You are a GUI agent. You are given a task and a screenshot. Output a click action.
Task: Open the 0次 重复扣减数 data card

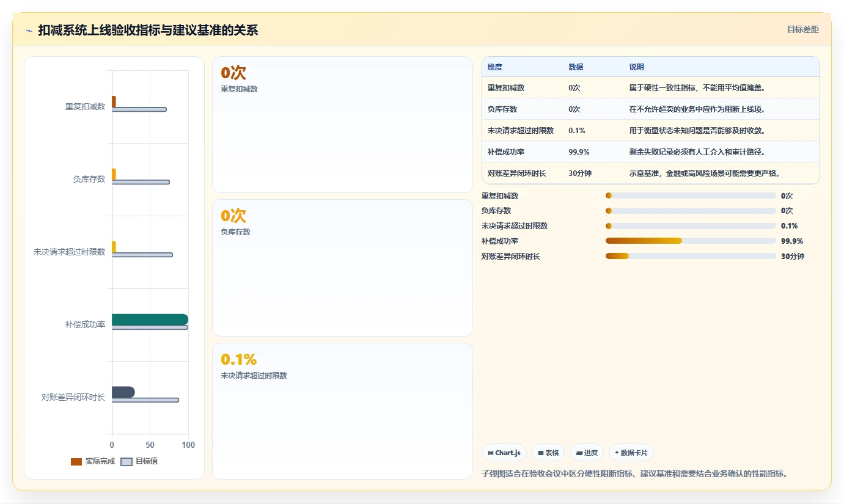click(x=342, y=125)
